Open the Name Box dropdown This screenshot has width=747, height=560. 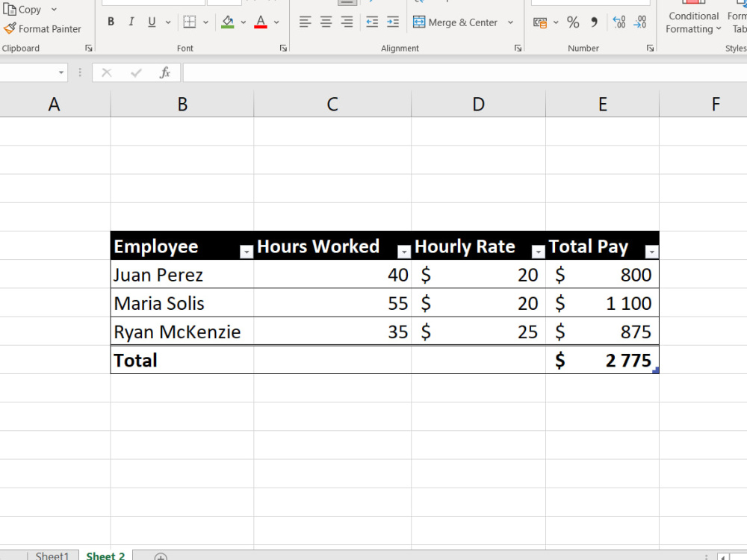[x=61, y=72]
